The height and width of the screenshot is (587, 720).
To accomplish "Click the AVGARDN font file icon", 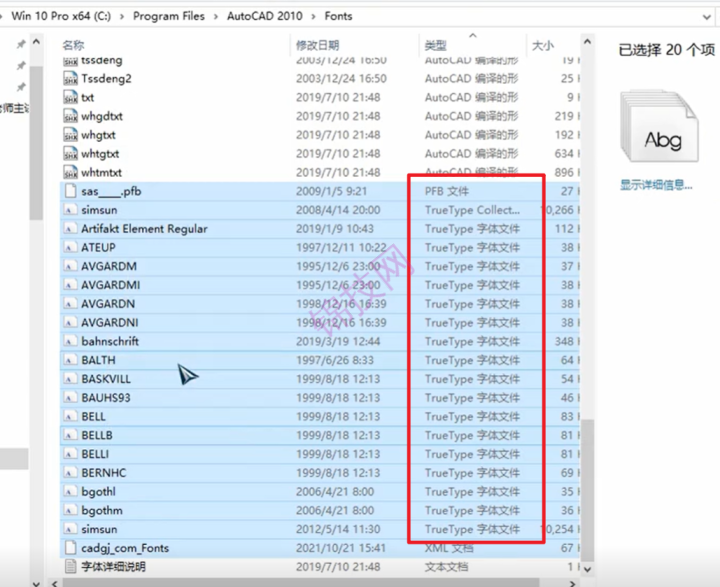I will (70, 304).
